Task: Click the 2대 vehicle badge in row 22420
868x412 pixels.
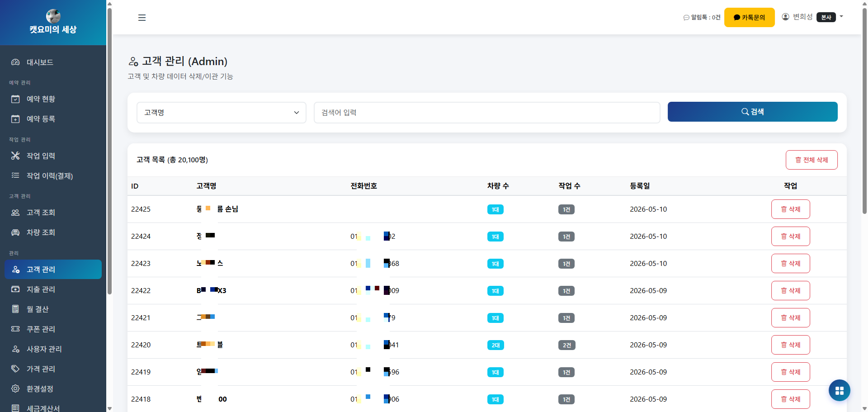Action: click(495, 346)
